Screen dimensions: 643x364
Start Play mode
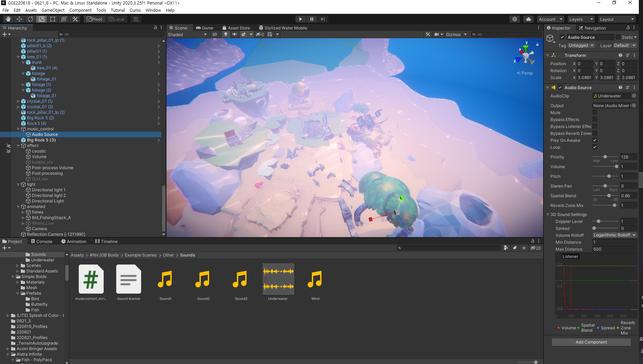click(x=301, y=19)
